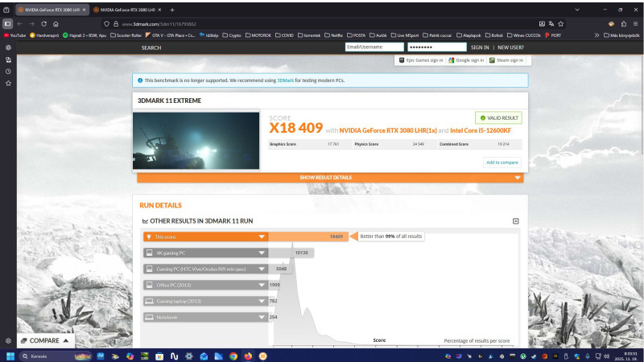Open the extensions puzzle icon
Viewport: 644px width, 362px height.
click(x=623, y=24)
